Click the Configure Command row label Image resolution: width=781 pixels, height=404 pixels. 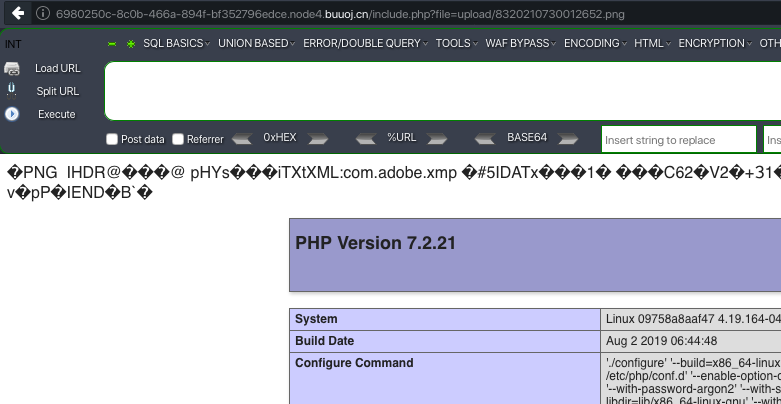(354, 363)
